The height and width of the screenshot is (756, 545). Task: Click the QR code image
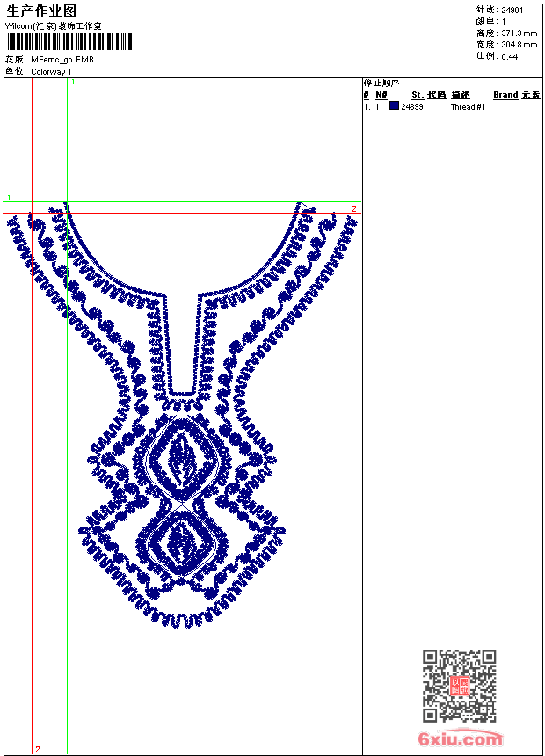click(460, 685)
